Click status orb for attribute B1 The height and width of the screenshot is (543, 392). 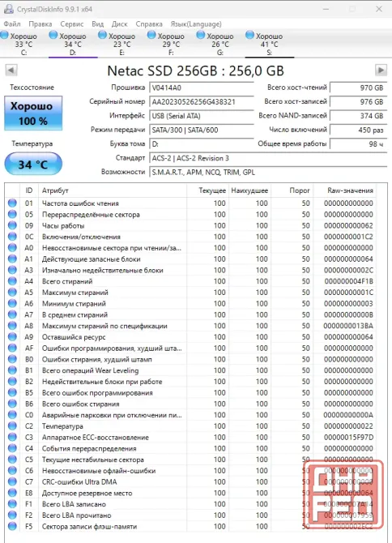(12, 370)
